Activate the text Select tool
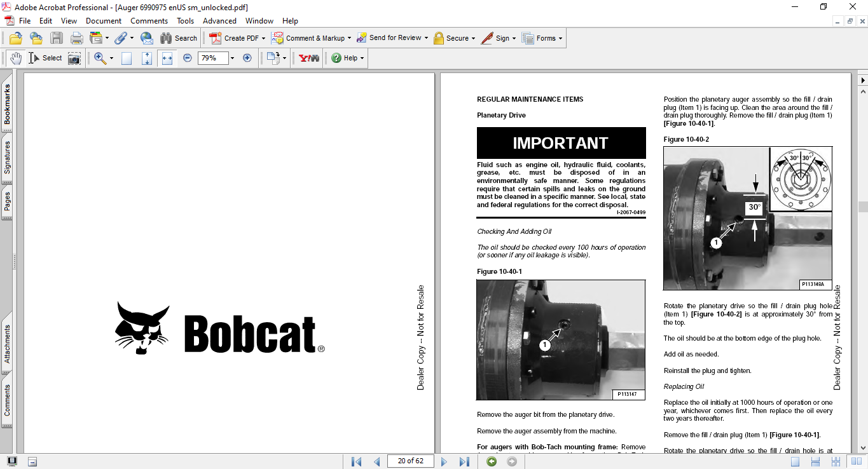 tap(45, 58)
